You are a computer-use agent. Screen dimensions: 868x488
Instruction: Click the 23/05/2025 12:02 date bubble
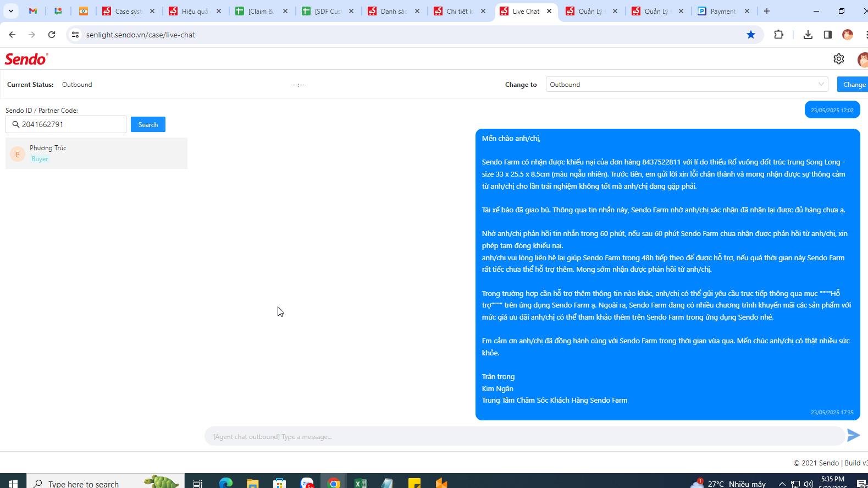832,110
